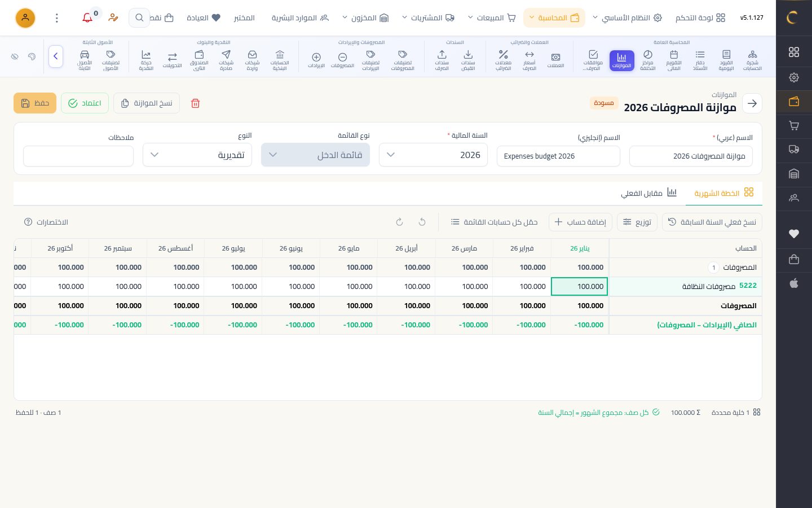The height and width of the screenshot is (508, 812).
Task: Click the الاسم (إنجليزي) name field
Action: [x=558, y=156]
